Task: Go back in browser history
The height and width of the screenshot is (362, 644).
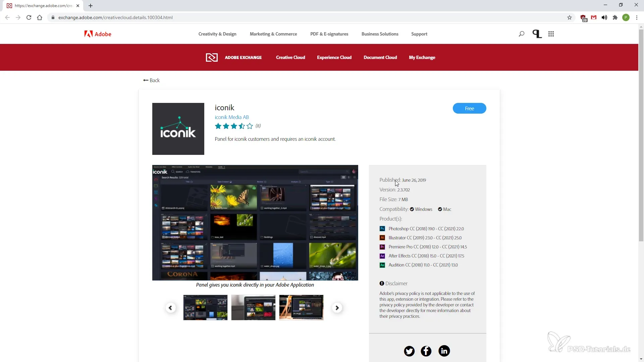Action: (7, 17)
